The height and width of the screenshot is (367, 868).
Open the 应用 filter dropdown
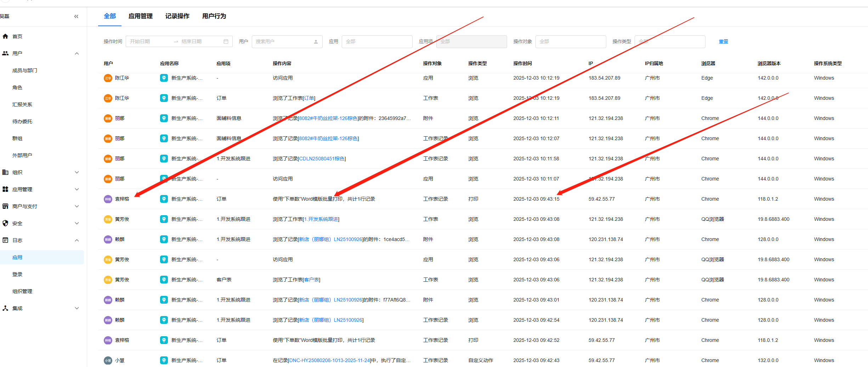[x=377, y=42]
